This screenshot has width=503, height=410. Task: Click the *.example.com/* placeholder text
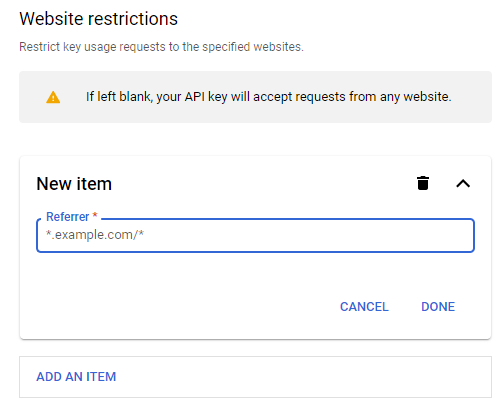pos(95,235)
